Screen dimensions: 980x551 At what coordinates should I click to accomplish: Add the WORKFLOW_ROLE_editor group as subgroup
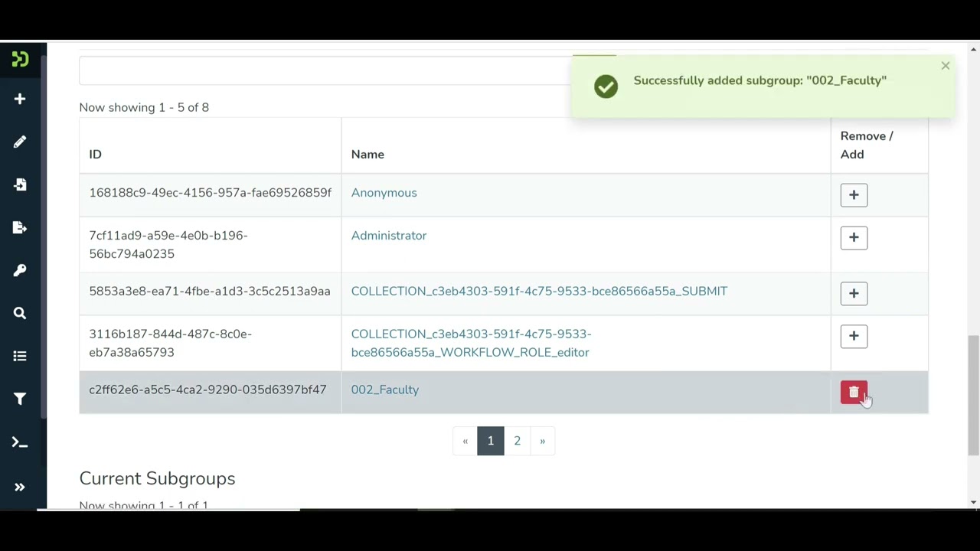point(854,336)
